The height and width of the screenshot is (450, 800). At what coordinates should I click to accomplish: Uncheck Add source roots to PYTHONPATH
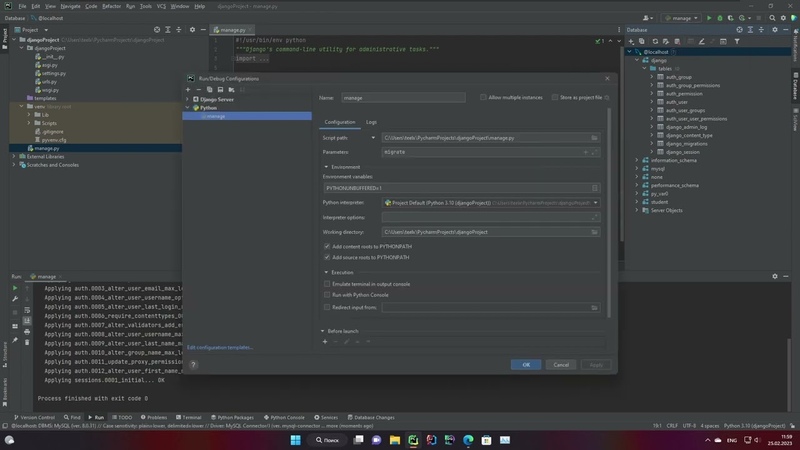click(x=327, y=257)
